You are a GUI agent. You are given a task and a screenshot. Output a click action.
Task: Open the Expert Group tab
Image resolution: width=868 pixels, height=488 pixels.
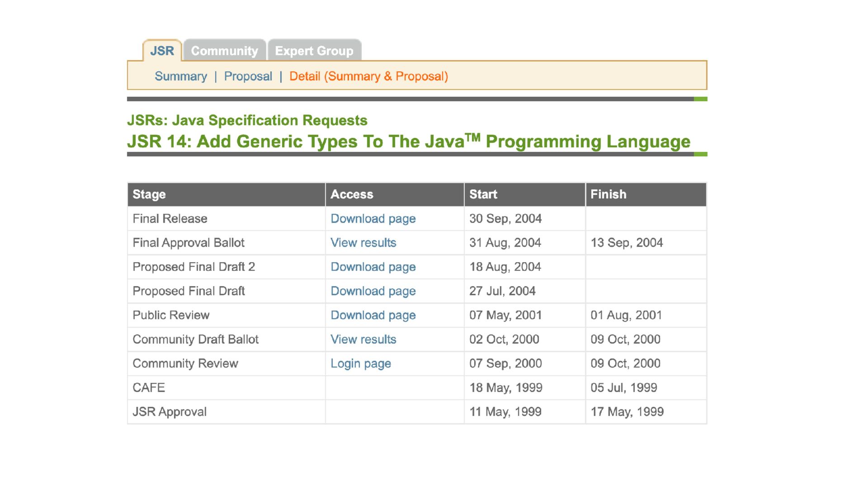[x=314, y=51]
